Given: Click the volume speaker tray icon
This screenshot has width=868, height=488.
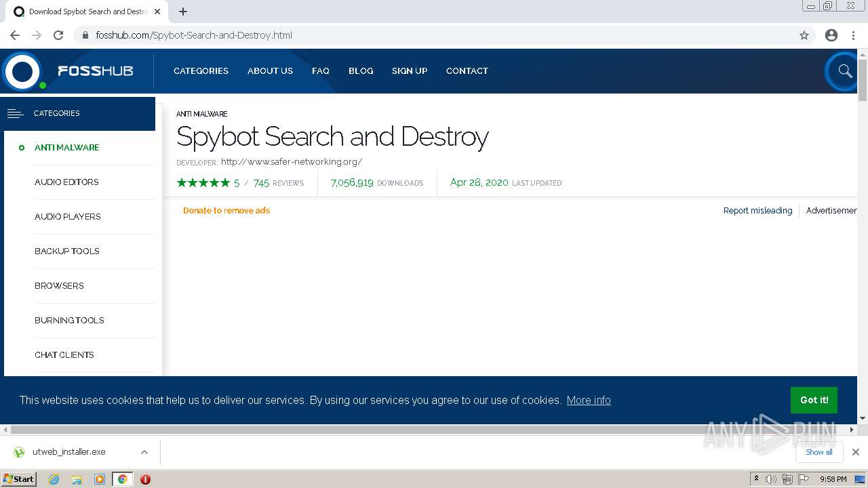Looking at the screenshot, I should (771, 479).
